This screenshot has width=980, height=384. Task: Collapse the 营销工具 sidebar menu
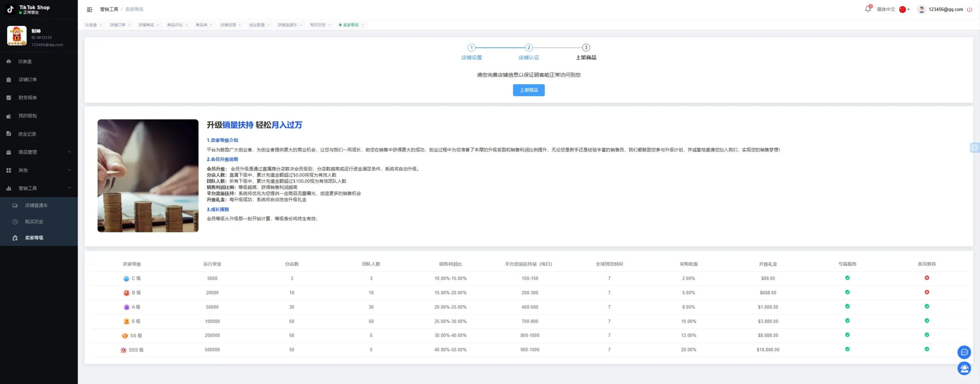(x=39, y=188)
